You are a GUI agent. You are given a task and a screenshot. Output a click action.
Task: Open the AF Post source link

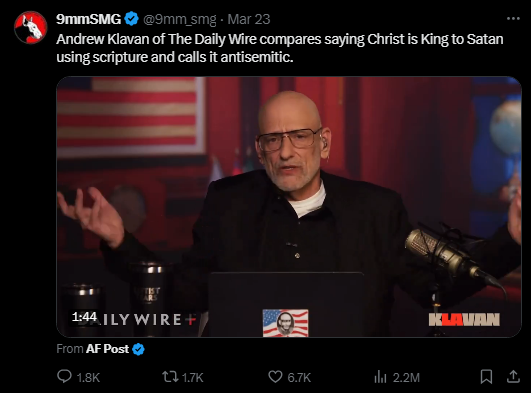(107, 349)
